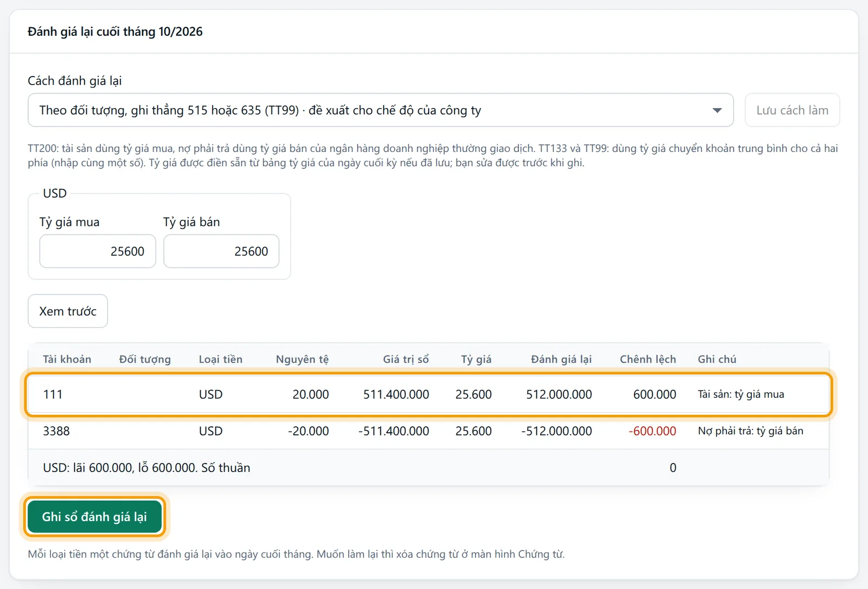Click the Tỷ giá column header
Image resolution: width=868 pixels, height=589 pixels.
click(476, 359)
